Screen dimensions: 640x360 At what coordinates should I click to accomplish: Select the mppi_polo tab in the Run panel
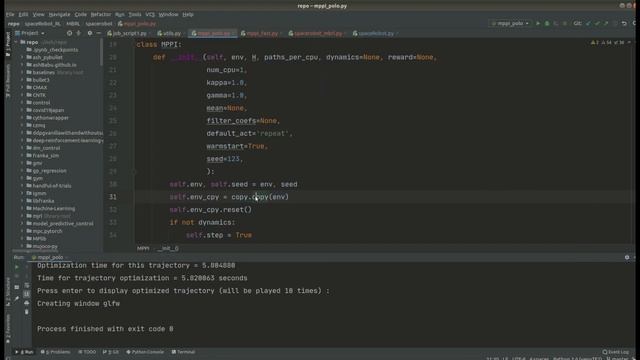pos(50,258)
